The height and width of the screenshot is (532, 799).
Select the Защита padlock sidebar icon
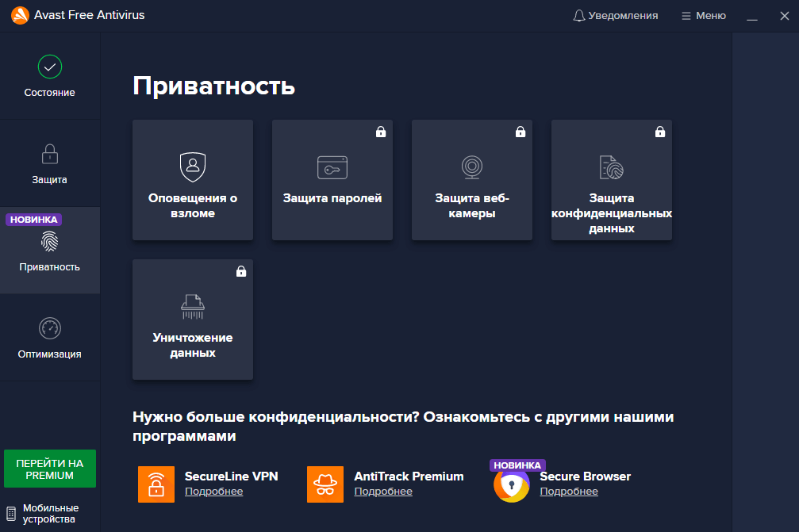point(50,154)
